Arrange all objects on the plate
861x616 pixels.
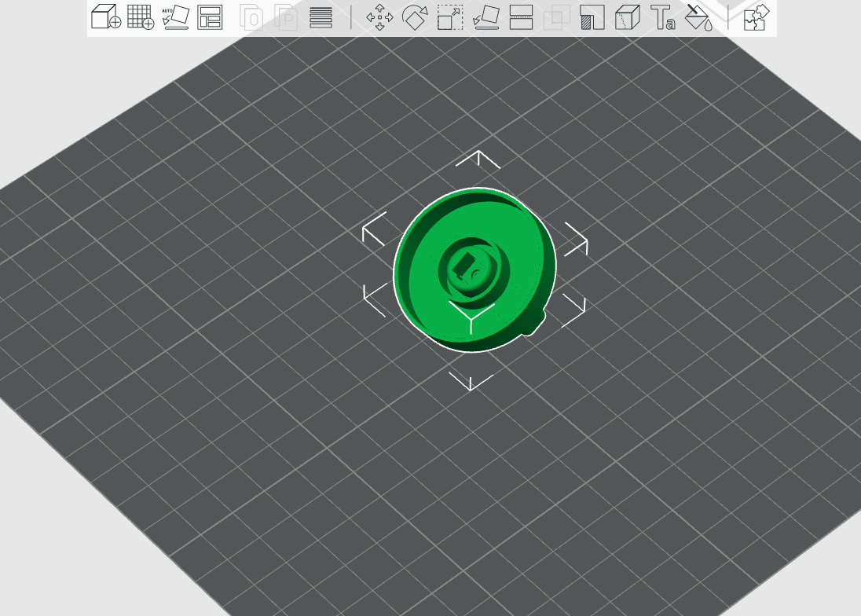pyautogui.click(x=210, y=17)
